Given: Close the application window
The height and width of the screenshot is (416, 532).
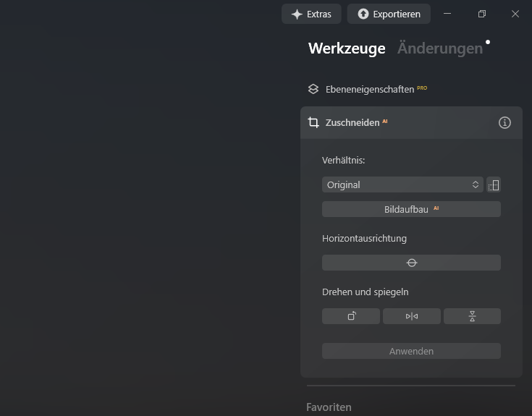Looking at the screenshot, I should pyautogui.click(x=515, y=14).
